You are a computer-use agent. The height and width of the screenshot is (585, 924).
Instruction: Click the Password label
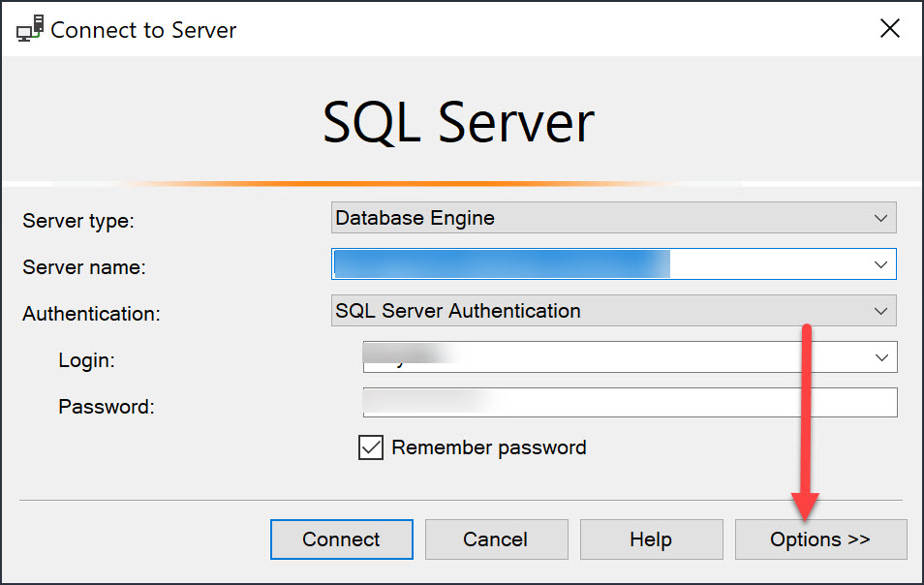107,407
